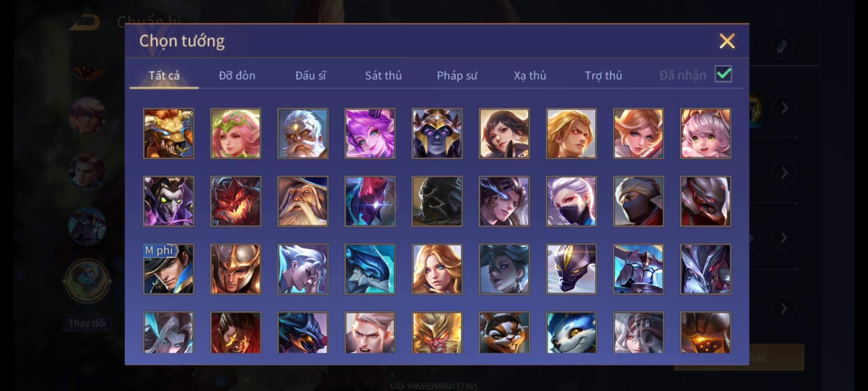Image resolution: width=868 pixels, height=391 pixels.
Task: Switch to the 'Đỡ đòn' tab
Action: tap(237, 75)
